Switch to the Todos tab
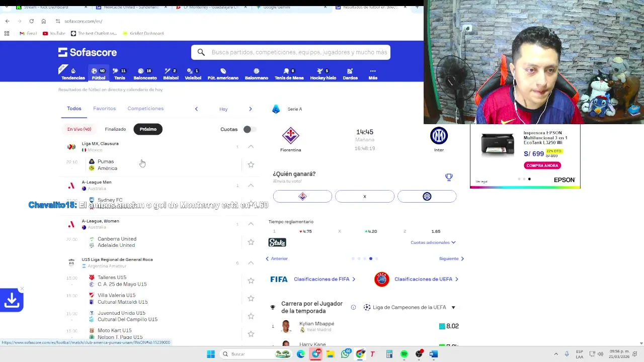 74,109
